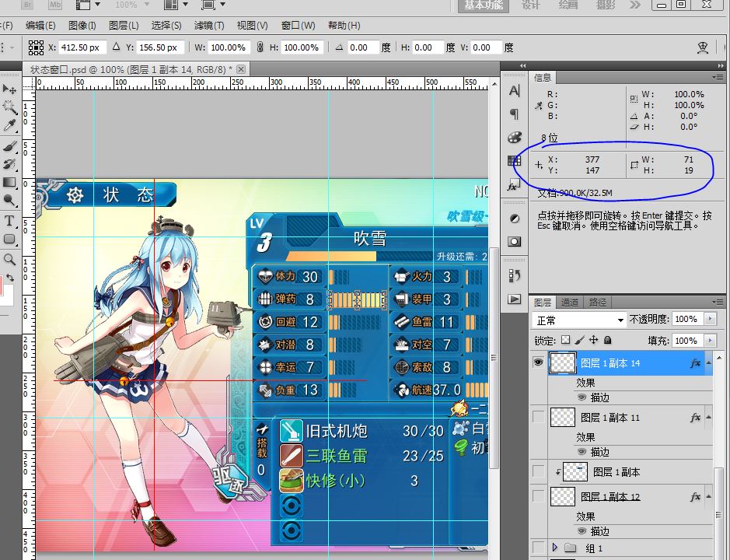This screenshot has height=560, width=730.
Task: Collapse effects of 图层 1 副本 11
Action: coord(708,418)
